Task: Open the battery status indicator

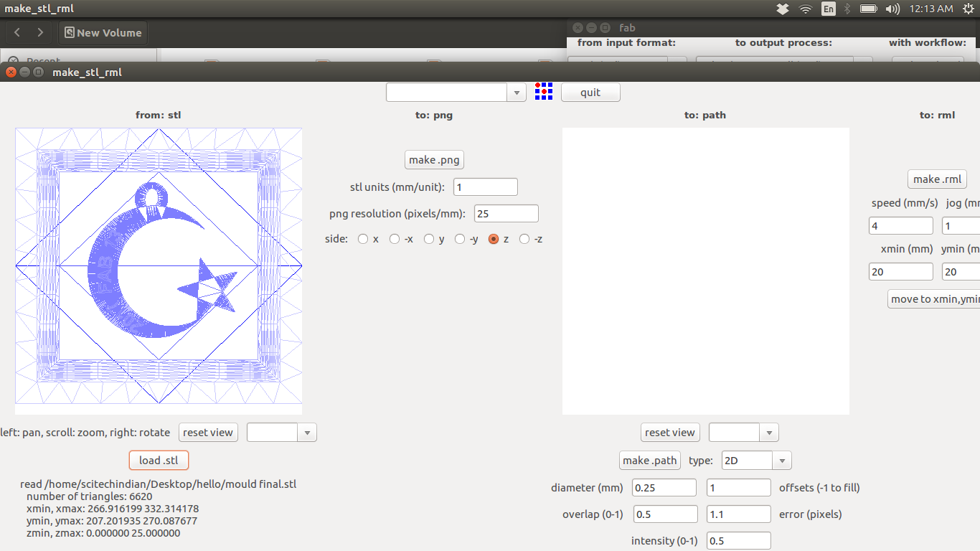Action: coord(868,9)
